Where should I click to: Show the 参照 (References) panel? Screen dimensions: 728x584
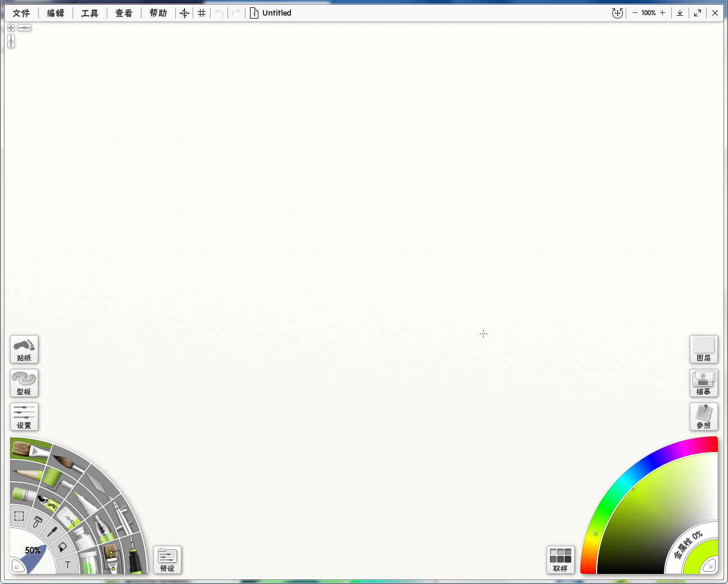(x=704, y=417)
